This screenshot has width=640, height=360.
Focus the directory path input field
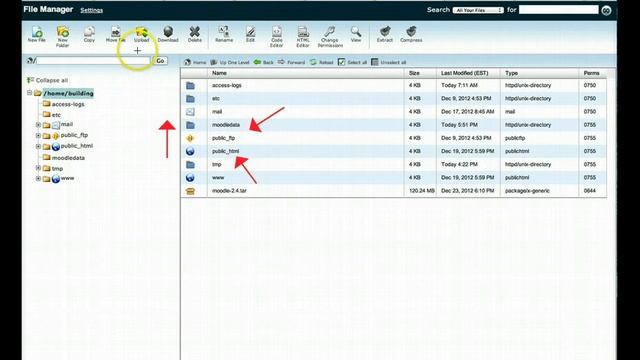coord(93,60)
